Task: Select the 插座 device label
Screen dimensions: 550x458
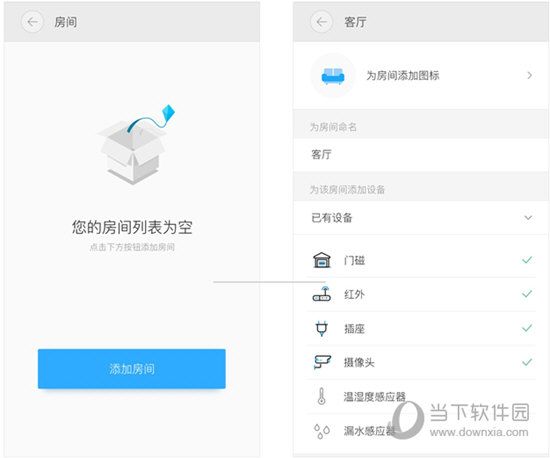Action: coord(354,329)
